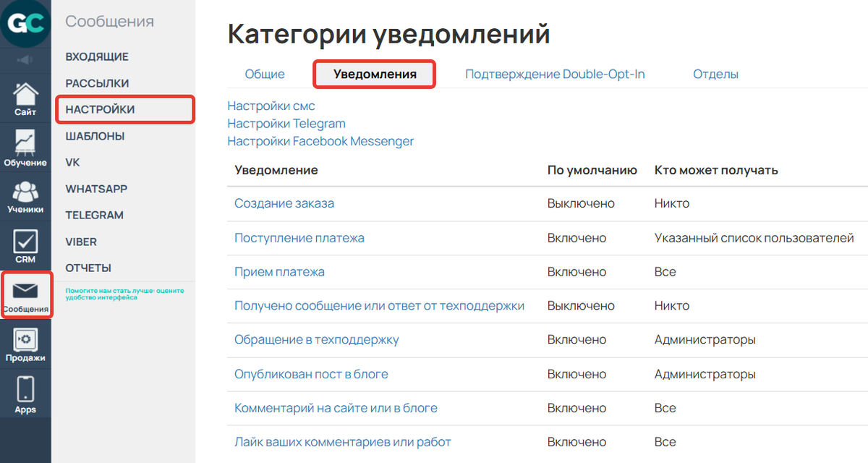Click Включено in Опубликован пост в блоге row

(576, 374)
